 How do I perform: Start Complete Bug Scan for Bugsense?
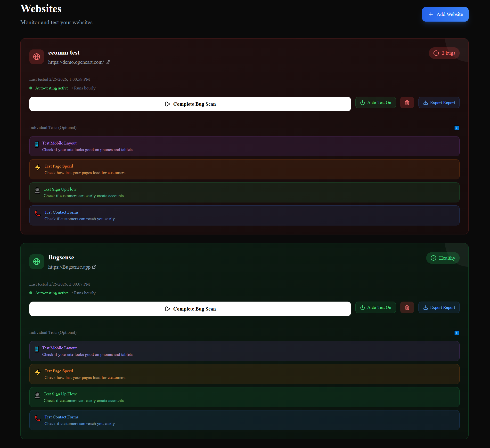[x=190, y=309]
